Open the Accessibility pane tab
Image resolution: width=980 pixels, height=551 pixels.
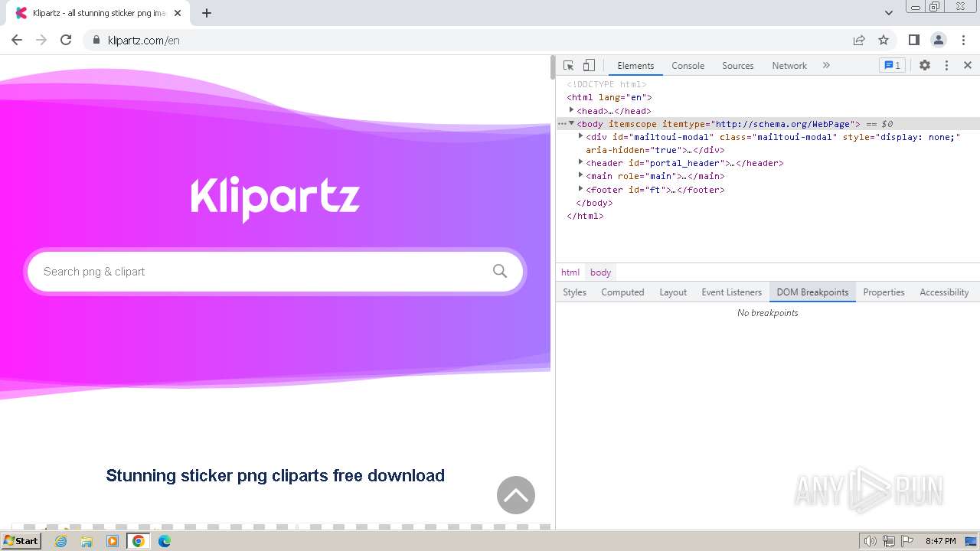(x=944, y=292)
